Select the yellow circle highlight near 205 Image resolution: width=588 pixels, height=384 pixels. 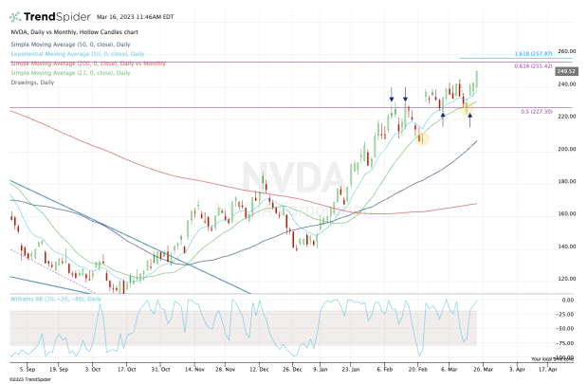422,138
